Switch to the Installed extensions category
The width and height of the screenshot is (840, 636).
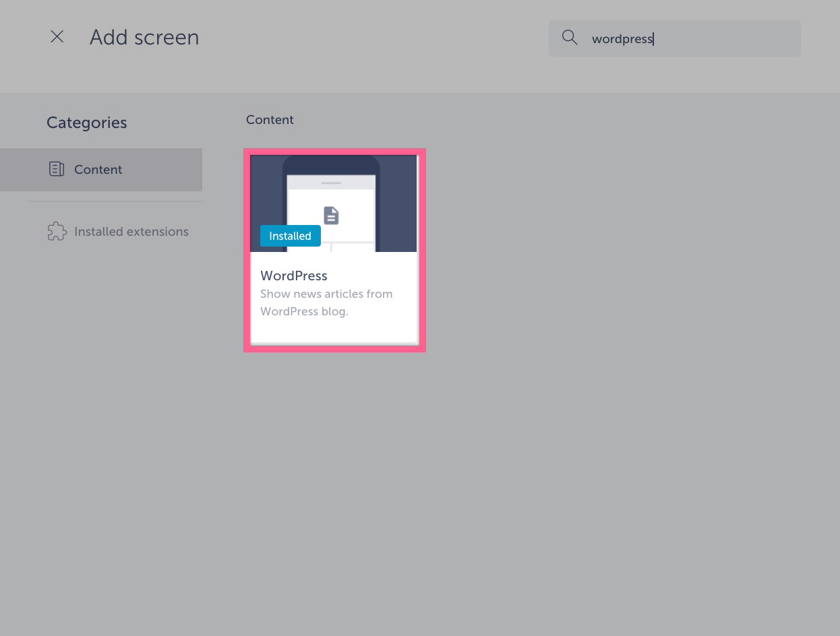click(131, 231)
